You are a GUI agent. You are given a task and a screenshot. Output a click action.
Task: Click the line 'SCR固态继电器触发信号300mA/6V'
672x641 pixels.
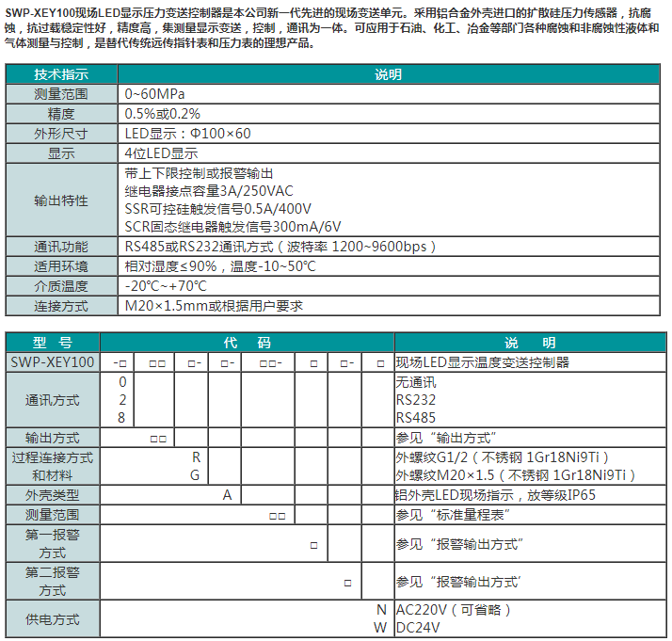[233, 227]
